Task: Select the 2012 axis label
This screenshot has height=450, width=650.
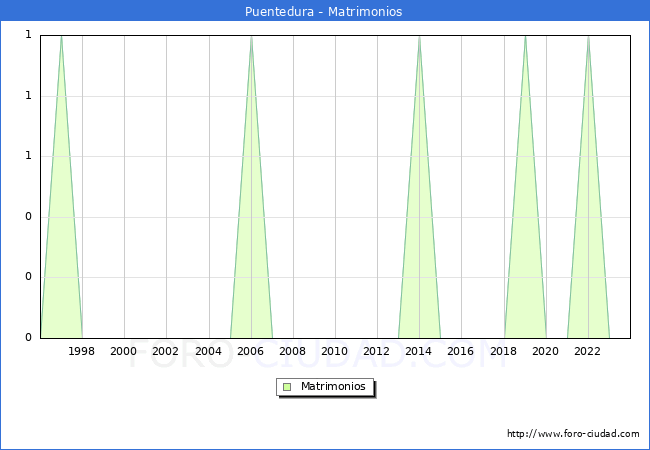Action: (377, 351)
